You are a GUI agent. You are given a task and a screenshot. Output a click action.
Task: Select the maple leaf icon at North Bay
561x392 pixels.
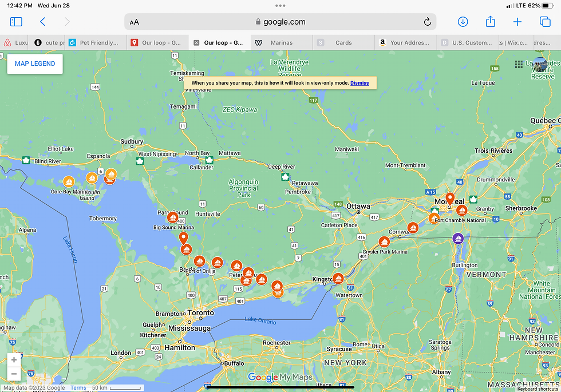[x=210, y=160]
